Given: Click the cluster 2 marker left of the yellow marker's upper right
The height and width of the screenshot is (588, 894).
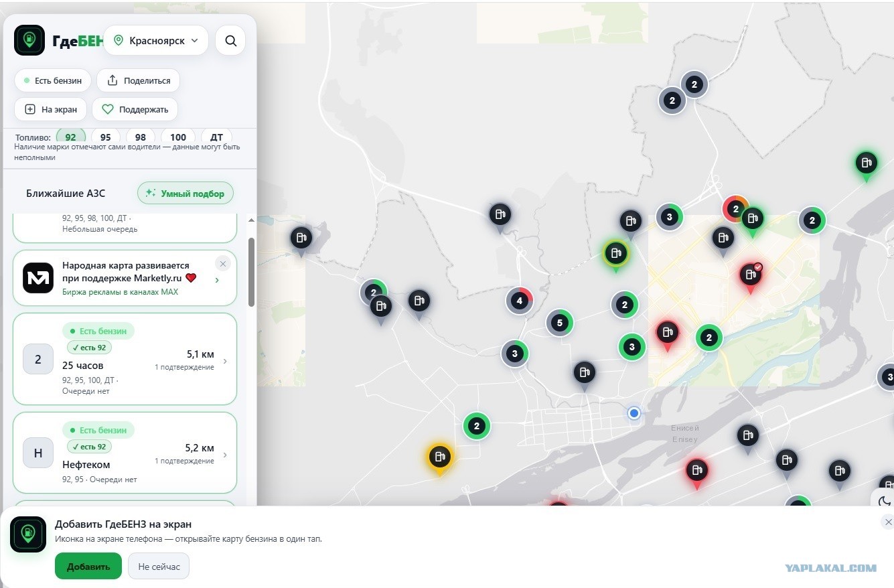Looking at the screenshot, I should coord(477,426).
